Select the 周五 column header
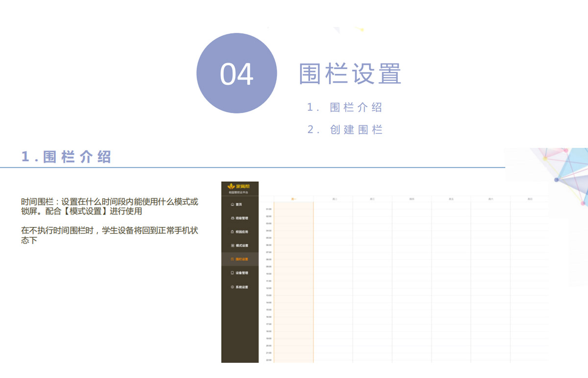The image size is (588, 378). point(451,199)
